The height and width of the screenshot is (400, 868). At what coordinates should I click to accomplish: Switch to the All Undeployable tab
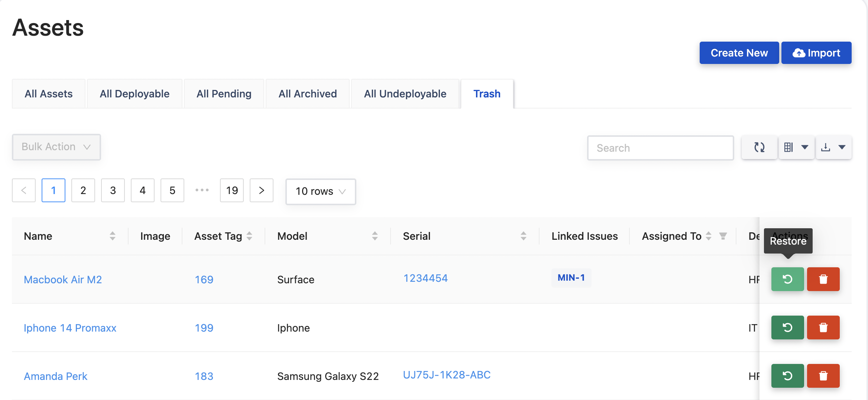tap(405, 93)
